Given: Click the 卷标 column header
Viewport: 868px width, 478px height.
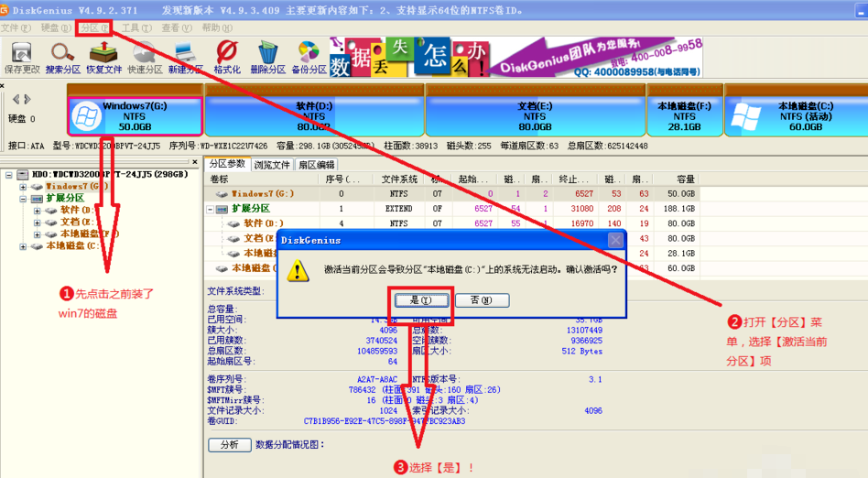Looking at the screenshot, I should [x=263, y=179].
